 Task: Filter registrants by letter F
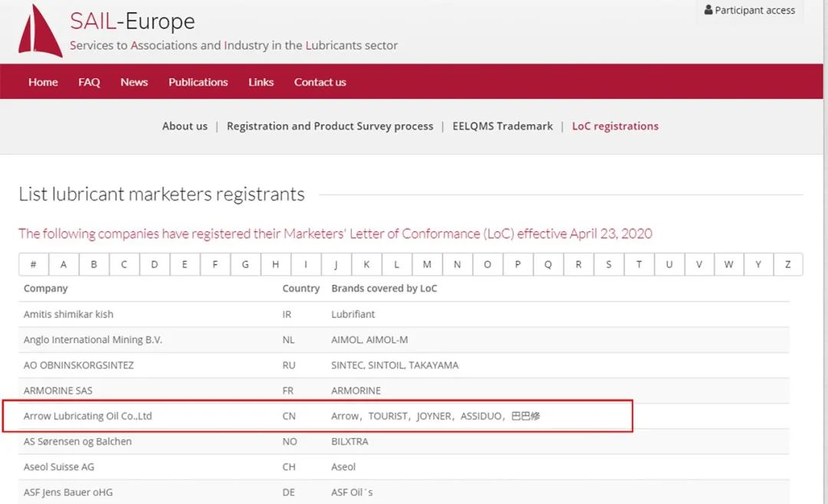coord(215,264)
